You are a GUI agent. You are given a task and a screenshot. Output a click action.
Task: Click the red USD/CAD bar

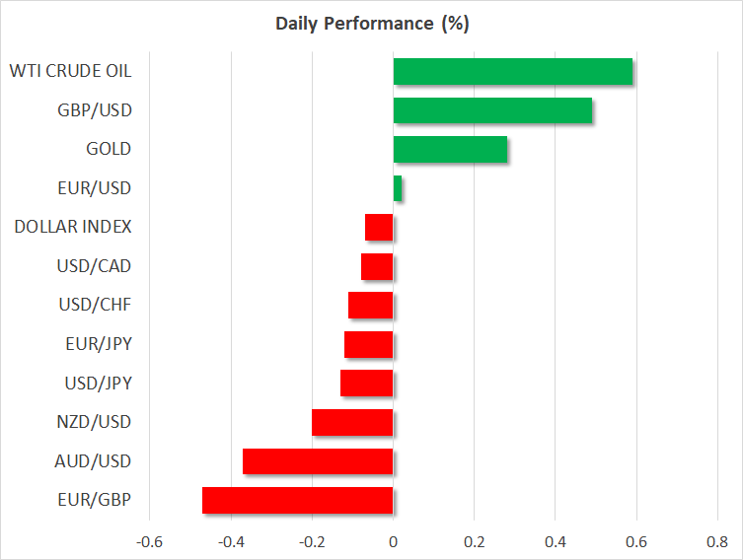377,266
